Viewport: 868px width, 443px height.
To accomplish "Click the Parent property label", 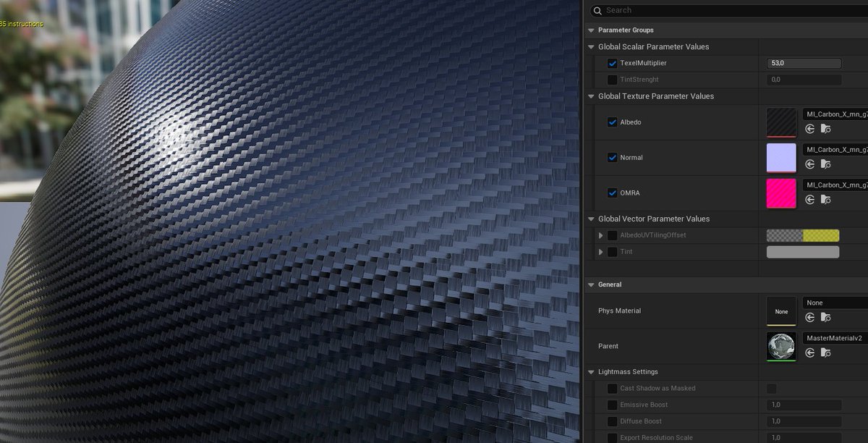I will point(608,347).
